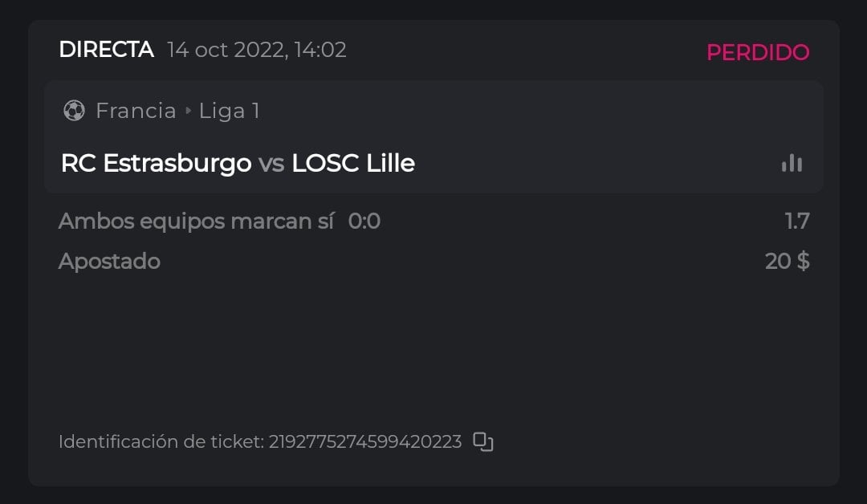Image resolution: width=867 pixels, height=504 pixels.
Task: Click the arrow between Francia and Liga 1
Action: point(189,111)
